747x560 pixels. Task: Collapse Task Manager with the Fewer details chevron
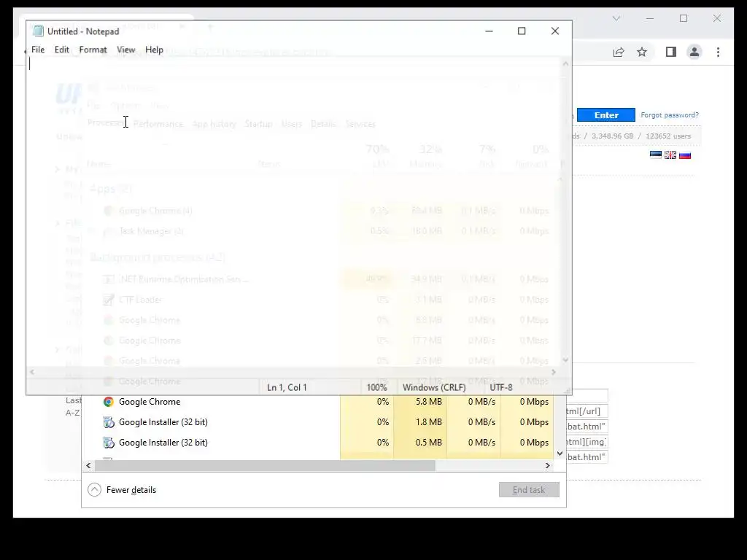pyautogui.click(x=94, y=489)
